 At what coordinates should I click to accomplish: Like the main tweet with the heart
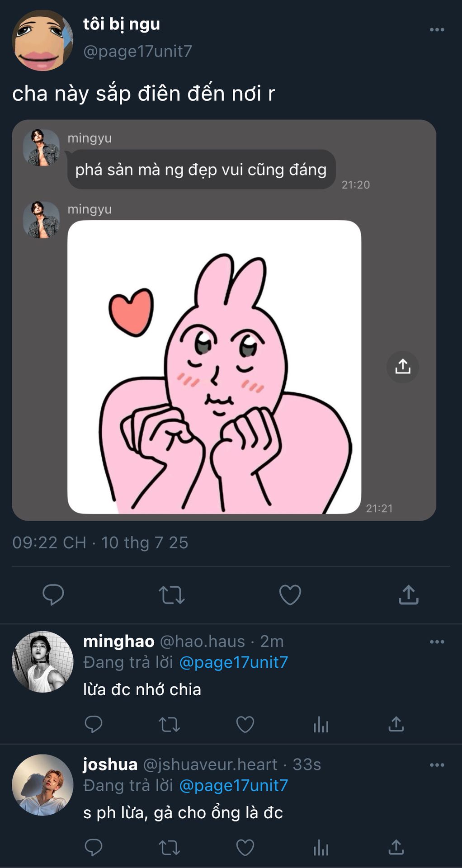290,595
